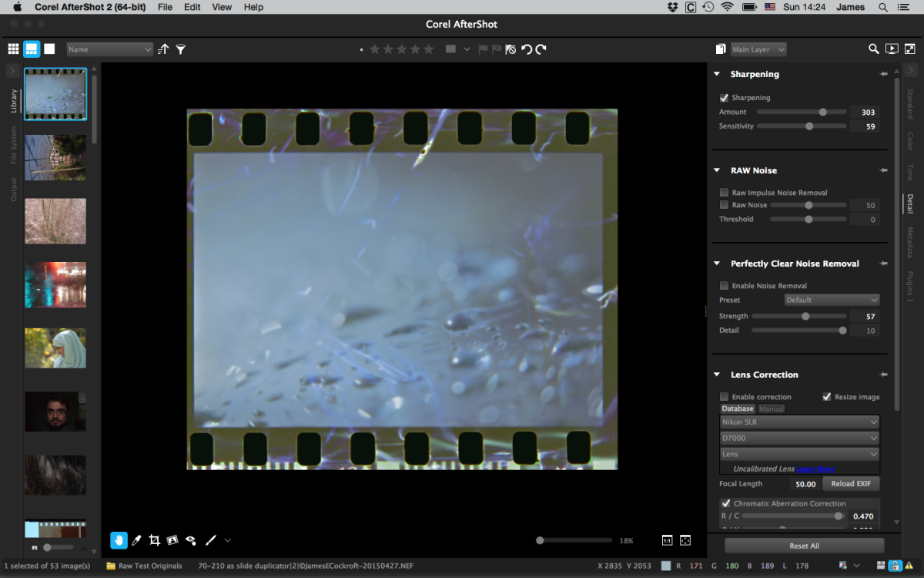
Task: Click the filter funnel icon
Action: 181,49
